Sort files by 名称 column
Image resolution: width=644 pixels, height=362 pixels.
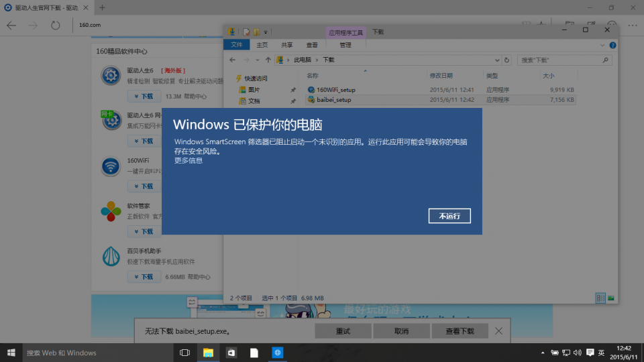coord(313,76)
